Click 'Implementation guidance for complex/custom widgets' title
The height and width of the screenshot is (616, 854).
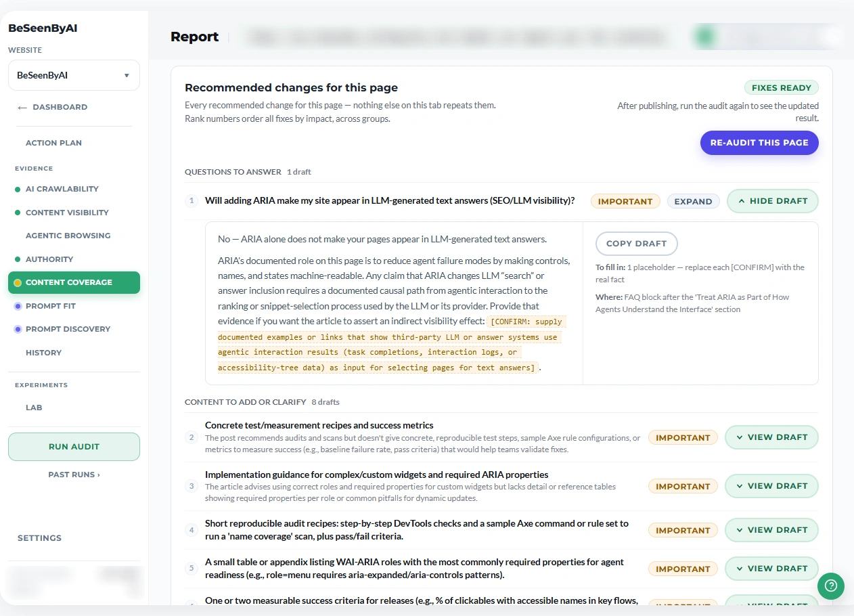click(x=376, y=475)
